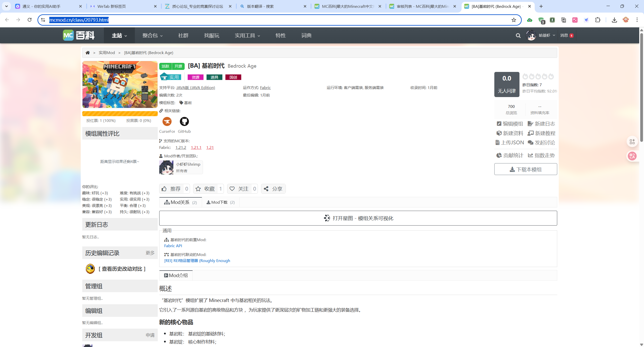This screenshot has width=644, height=347.
Task: Open the GitHub repository icon
Action: point(184,121)
